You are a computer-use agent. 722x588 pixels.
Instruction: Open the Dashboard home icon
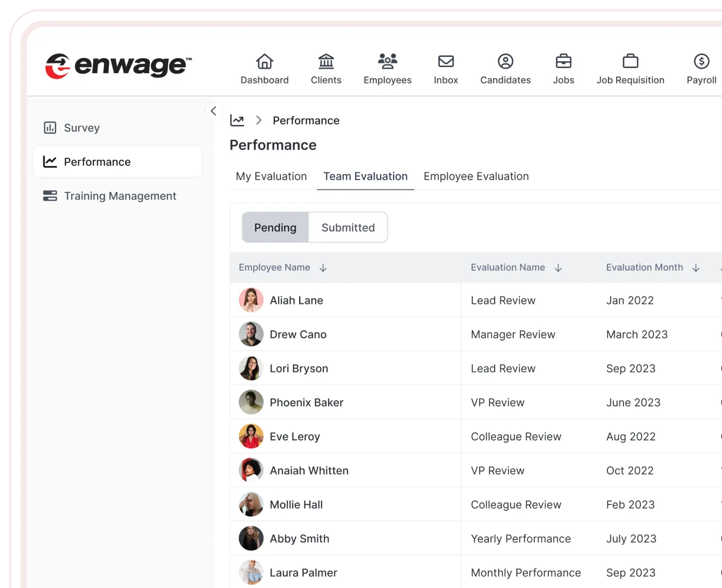tap(265, 61)
